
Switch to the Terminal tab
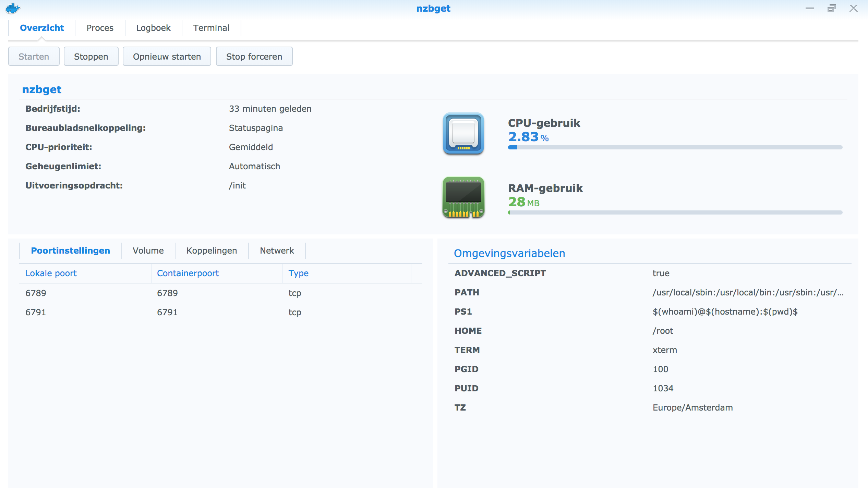pos(211,28)
